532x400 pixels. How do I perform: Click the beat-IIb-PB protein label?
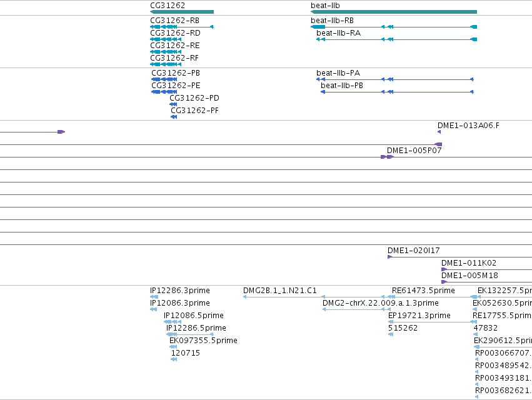coord(342,86)
